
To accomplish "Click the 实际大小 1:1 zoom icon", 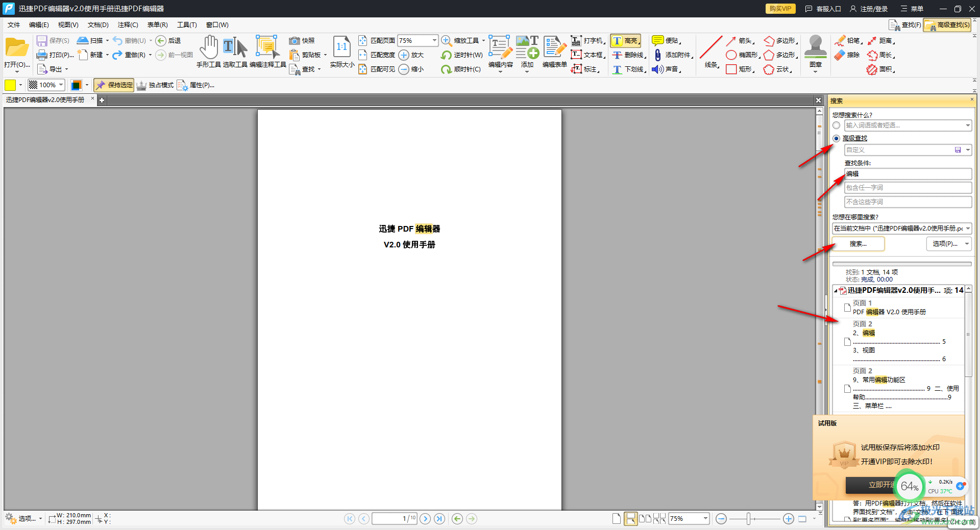I will [341, 47].
